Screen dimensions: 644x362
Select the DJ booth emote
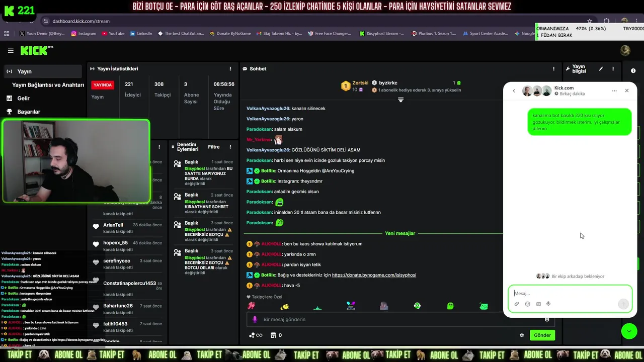pyautogui.click(x=351, y=306)
